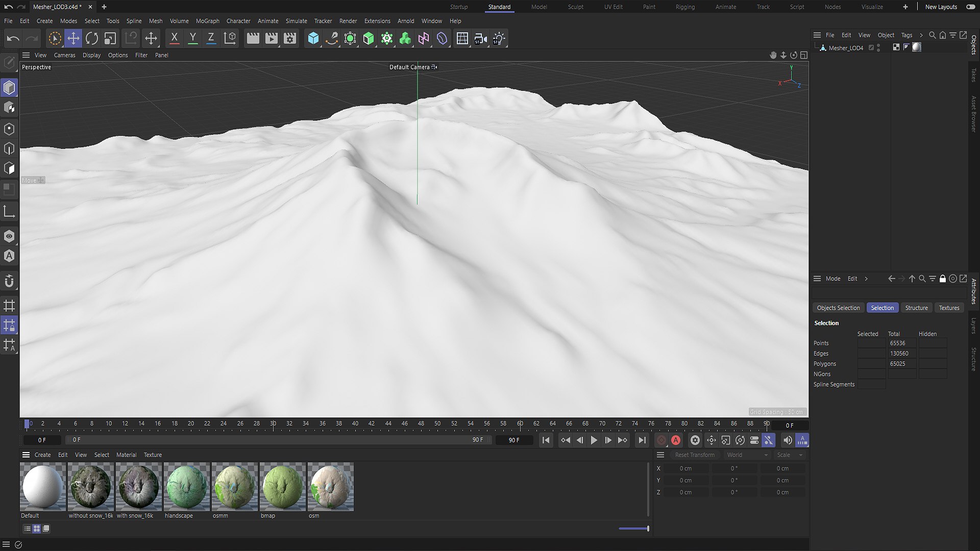Open Scale mode dropdown

(790, 455)
